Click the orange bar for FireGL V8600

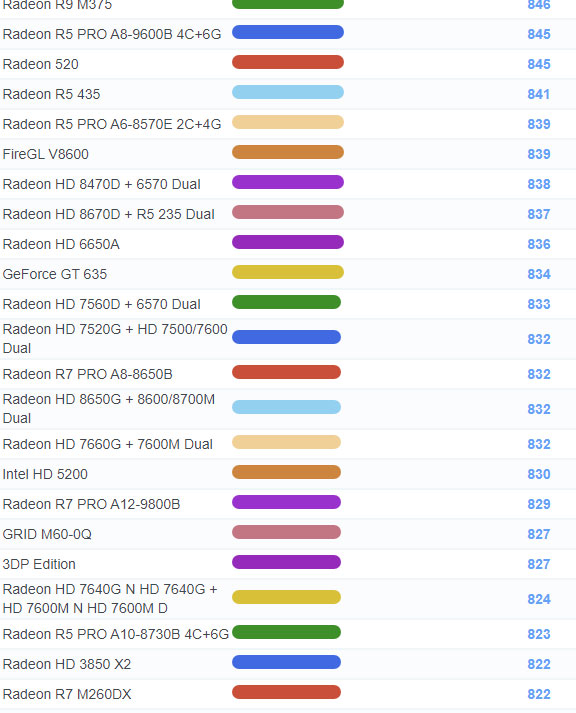(288, 152)
